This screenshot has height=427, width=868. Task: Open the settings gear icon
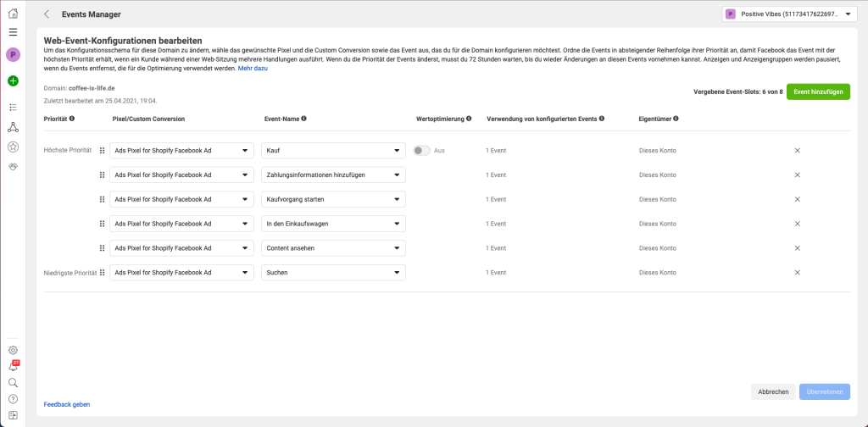click(13, 350)
